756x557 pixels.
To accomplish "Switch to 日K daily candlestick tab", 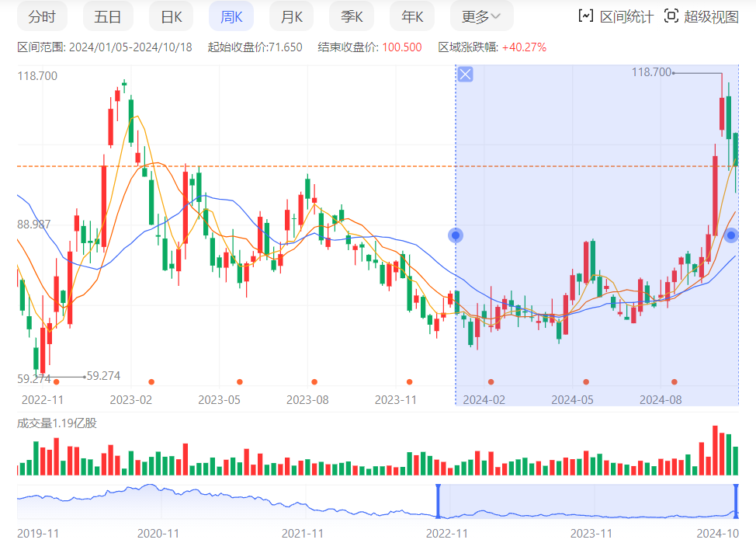I will point(171,16).
